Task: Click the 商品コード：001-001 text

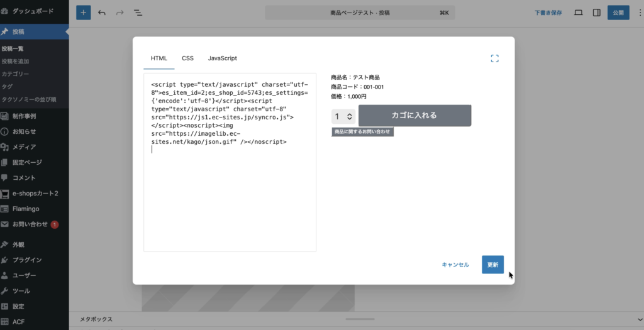Action: 357,87
